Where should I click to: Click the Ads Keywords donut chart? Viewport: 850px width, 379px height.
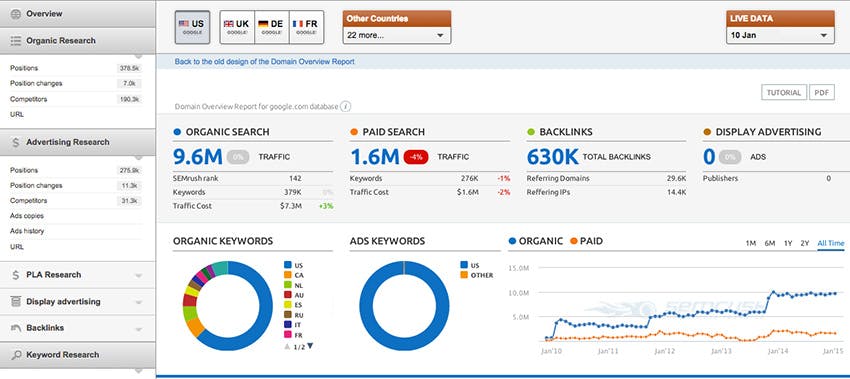point(404,306)
